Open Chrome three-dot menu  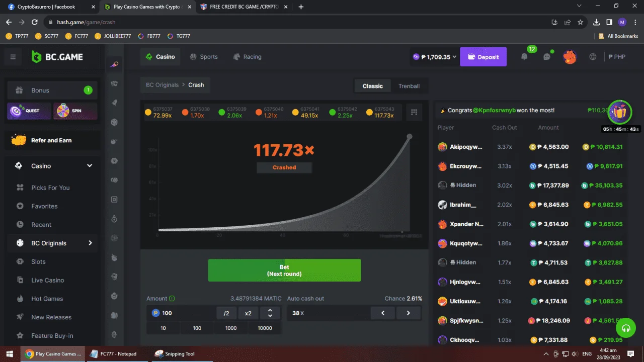635,22
